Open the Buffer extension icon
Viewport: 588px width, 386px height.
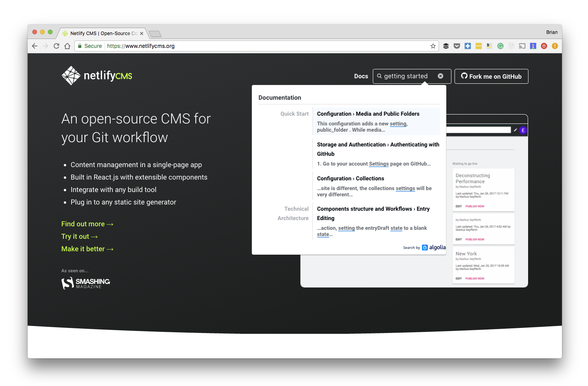click(x=446, y=46)
